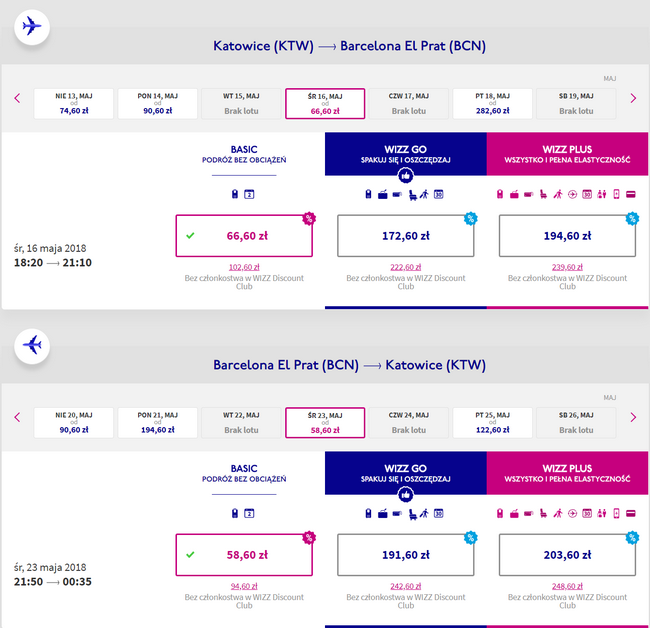This screenshot has width=650, height=628.
Task: Click the 102,60 zł non-member price link
Action: tap(244, 267)
